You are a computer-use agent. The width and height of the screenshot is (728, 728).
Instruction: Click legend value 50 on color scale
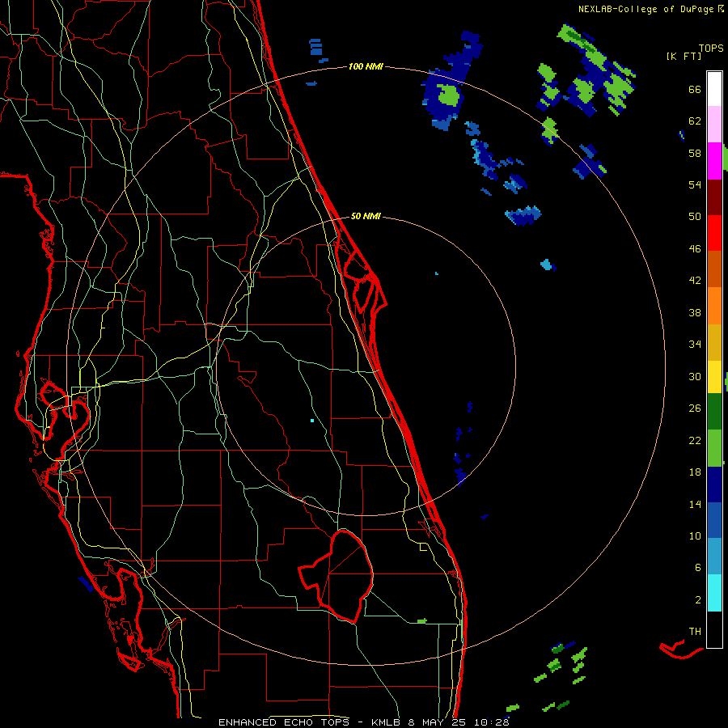(x=695, y=217)
